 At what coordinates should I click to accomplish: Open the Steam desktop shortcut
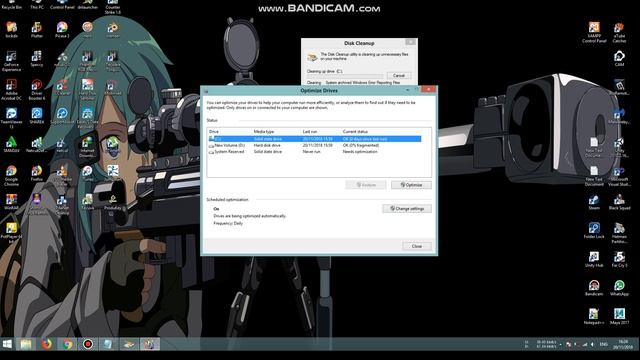[x=594, y=202]
